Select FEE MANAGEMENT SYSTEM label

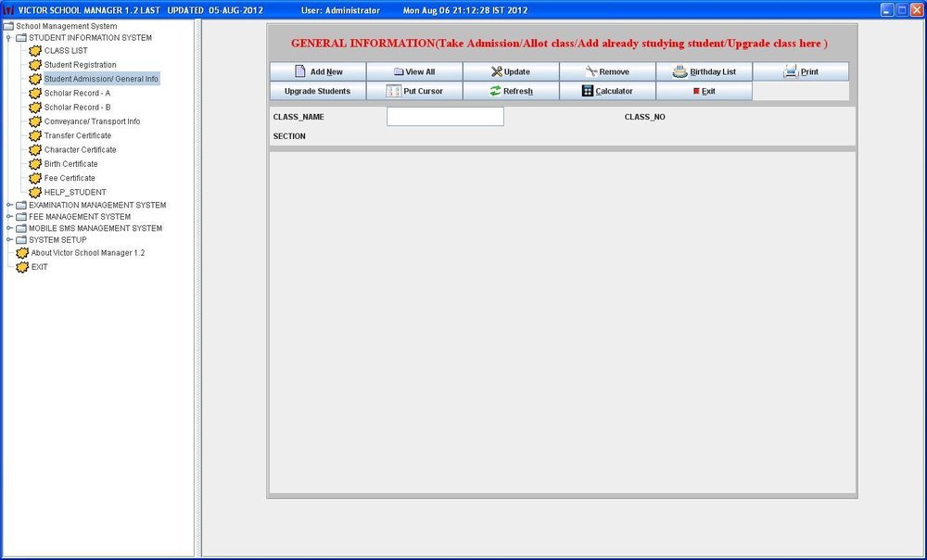pyautogui.click(x=80, y=216)
